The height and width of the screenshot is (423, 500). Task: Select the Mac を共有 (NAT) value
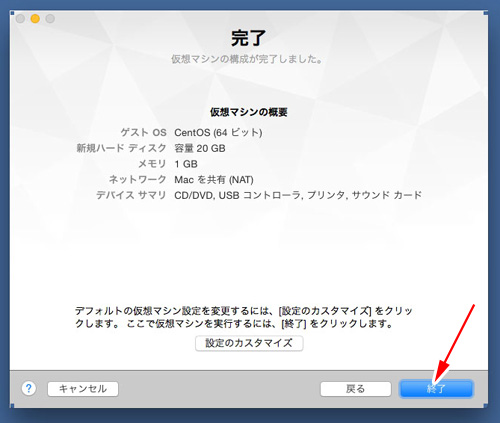[214, 180]
